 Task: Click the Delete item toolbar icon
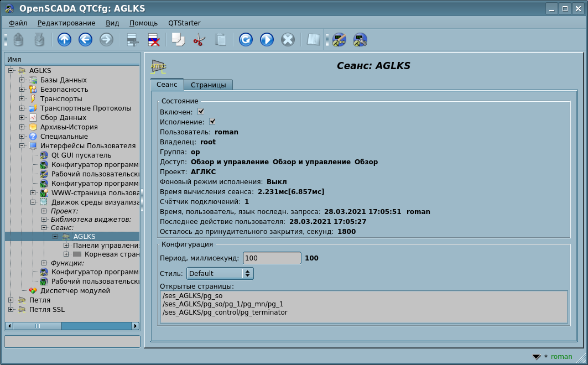154,40
